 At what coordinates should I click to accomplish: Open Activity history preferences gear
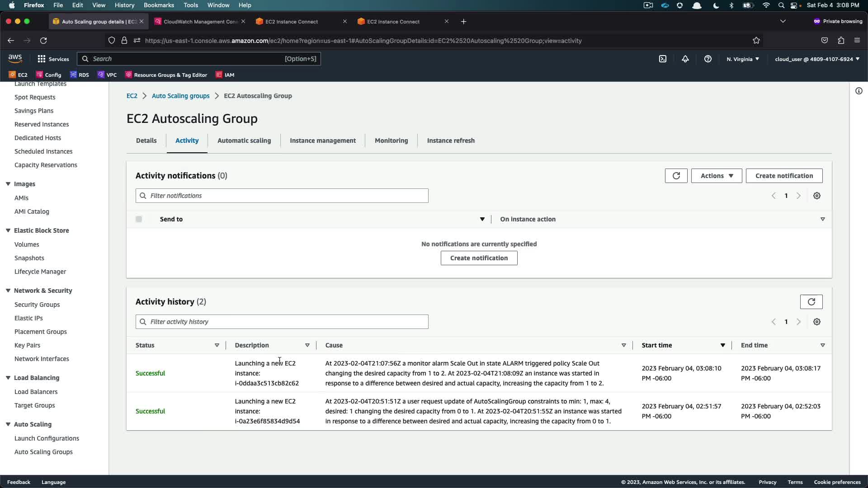pos(816,322)
